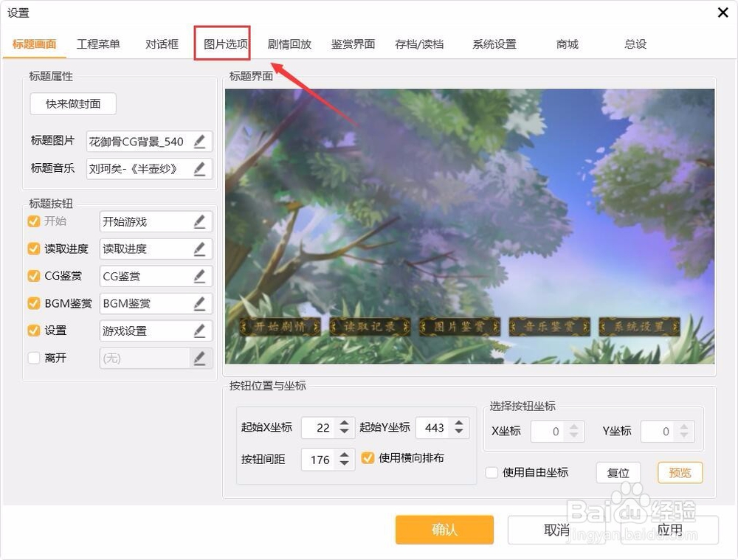Close the 设置 dialog with X

[723, 13]
